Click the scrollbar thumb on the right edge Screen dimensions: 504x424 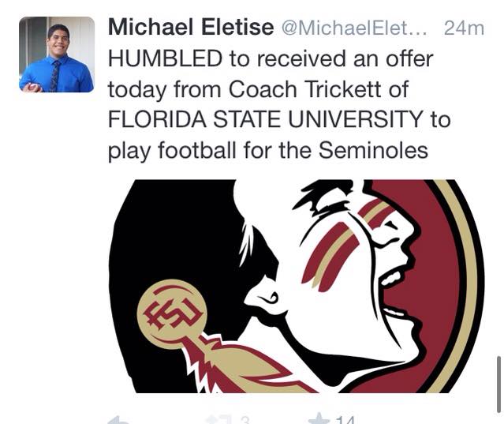[x=498, y=373]
